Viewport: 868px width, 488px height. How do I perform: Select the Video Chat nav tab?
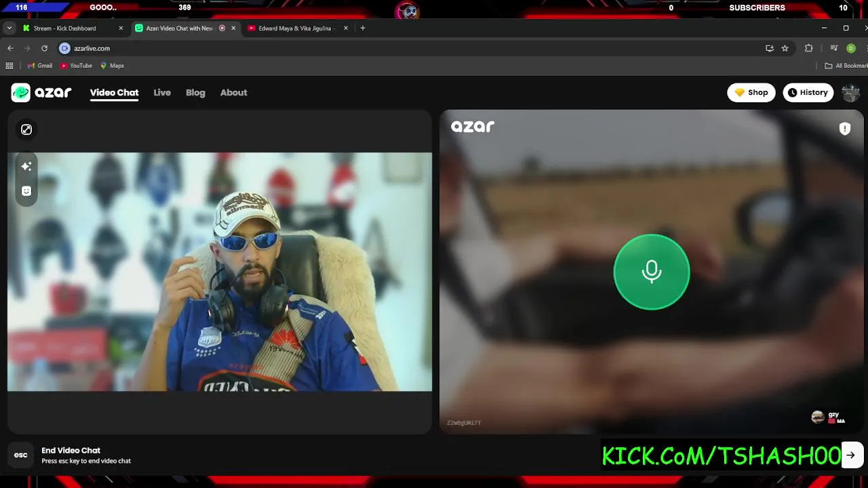tap(114, 93)
